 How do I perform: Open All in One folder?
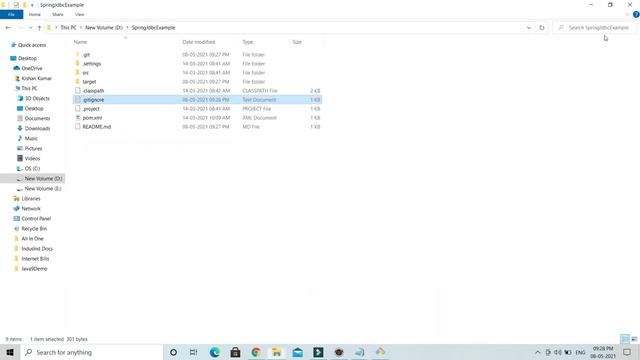point(32,239)
